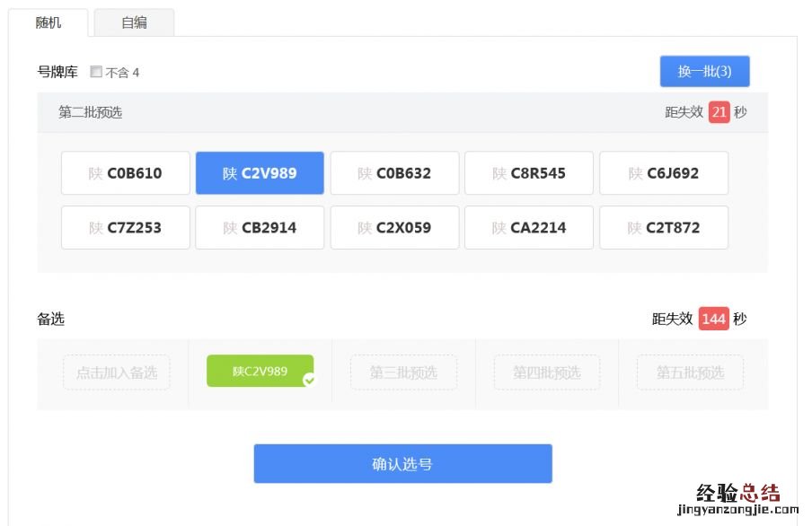
Task: Choose plate 陕 CA2214
Action: click(529, 228)
